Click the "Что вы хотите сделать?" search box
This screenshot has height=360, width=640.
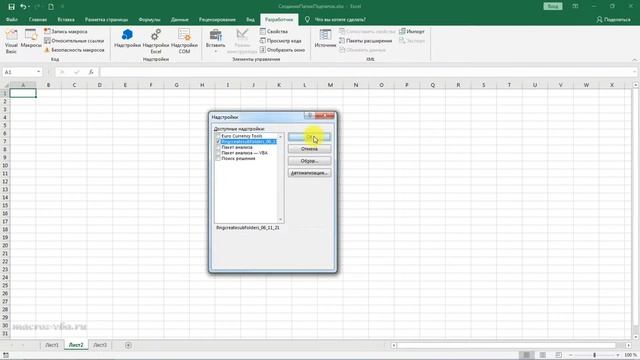click(x=340, y=20)
